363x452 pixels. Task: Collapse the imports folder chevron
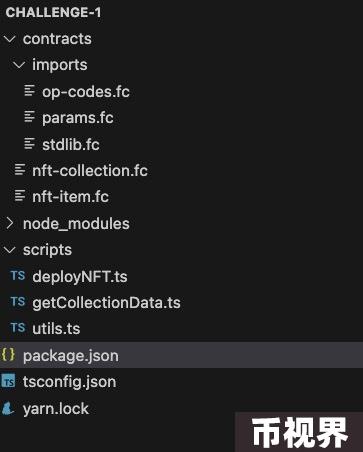click(x=19, y=65)
